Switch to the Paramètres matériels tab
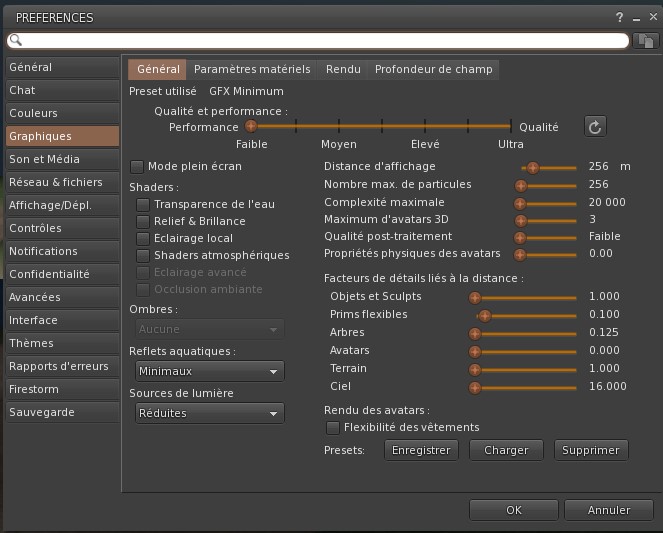Viewport: 663px width, 533px height. point(252,69)
